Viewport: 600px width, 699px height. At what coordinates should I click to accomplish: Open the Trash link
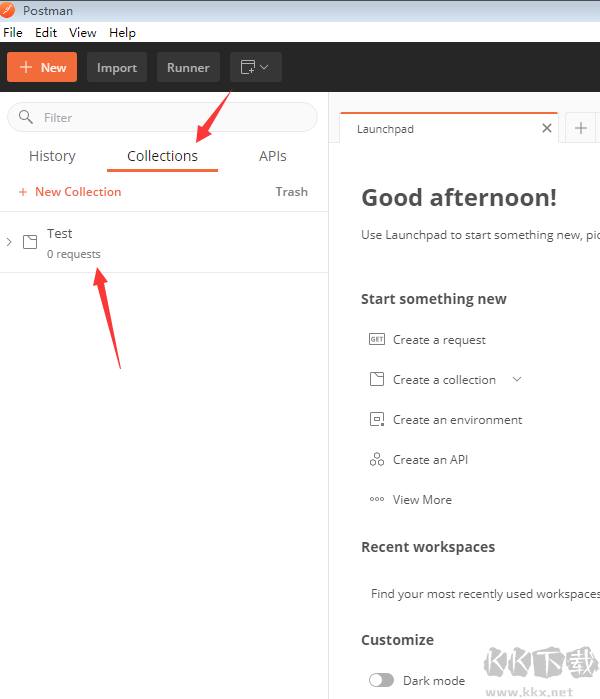[291, 192]
